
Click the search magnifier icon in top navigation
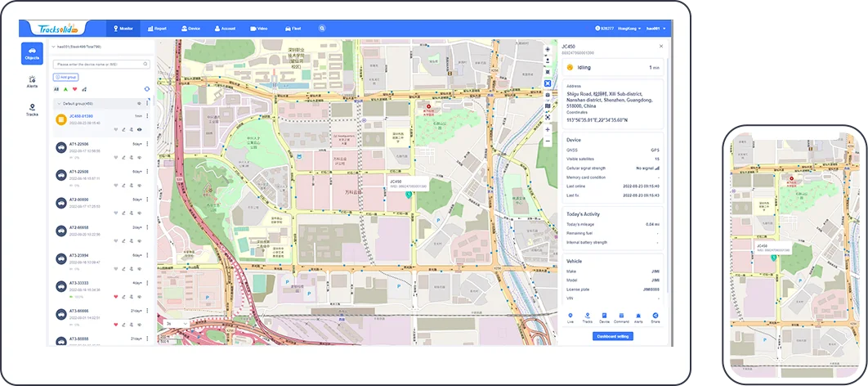(322, 29)
